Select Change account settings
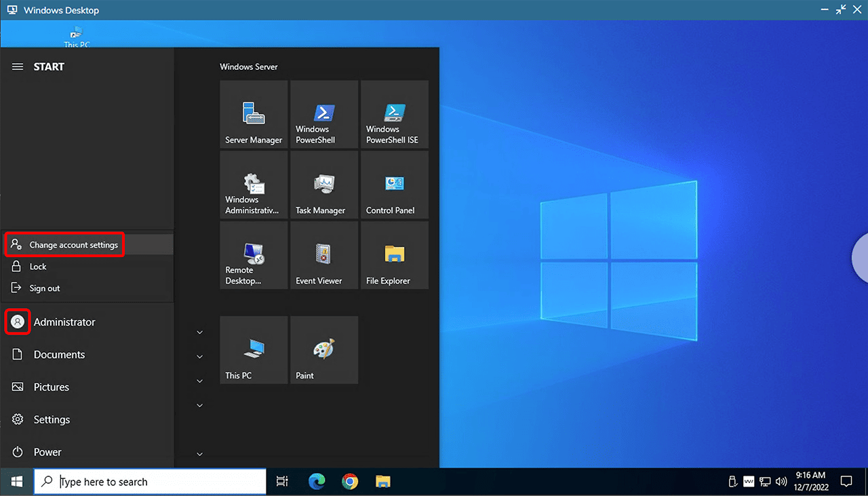This screenshot has width=868, height=496. click(73, 245)
